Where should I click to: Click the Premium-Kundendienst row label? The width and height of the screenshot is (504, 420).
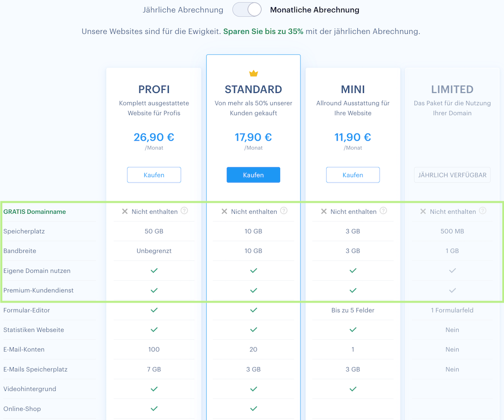coord(38,290)
